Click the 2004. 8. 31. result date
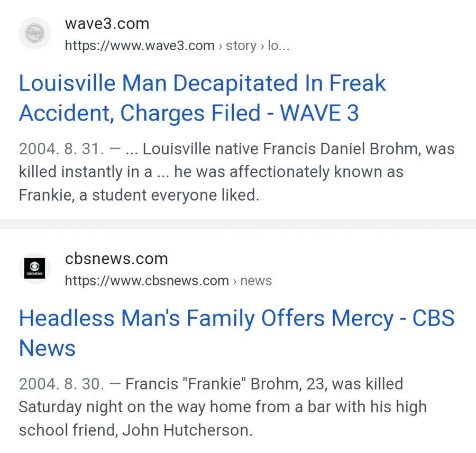The height and width of the screenshot is (453, 476). 61,150
